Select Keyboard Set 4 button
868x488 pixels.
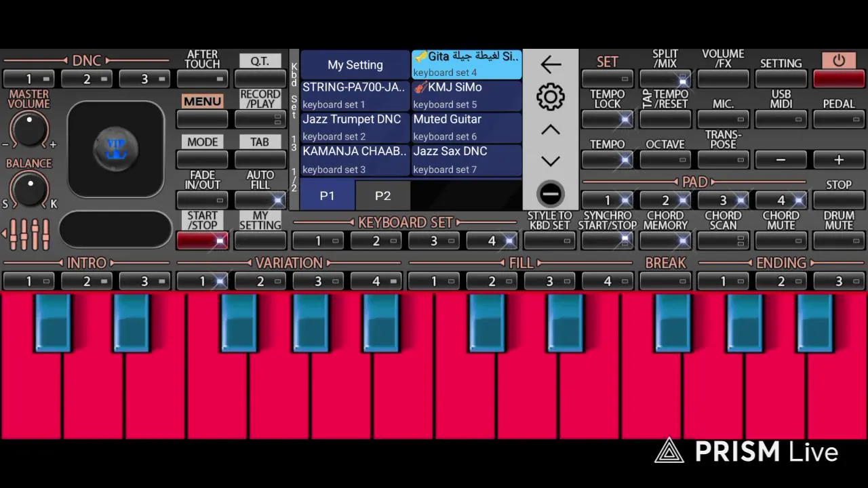[492, 240]
